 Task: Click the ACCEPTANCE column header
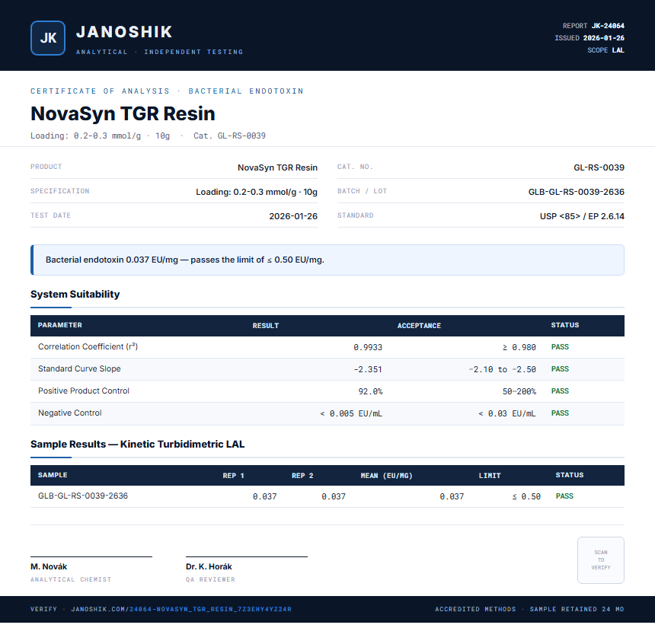419,326
